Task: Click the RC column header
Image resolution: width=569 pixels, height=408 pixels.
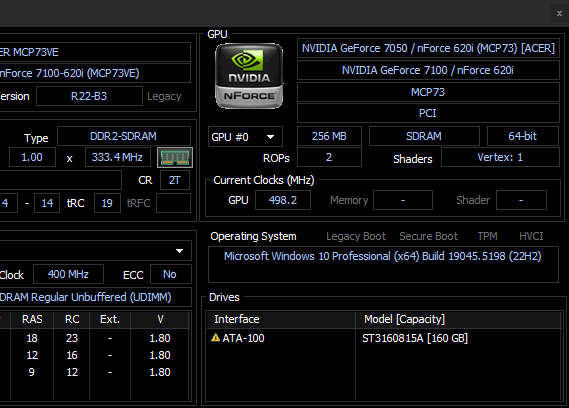Action: [72, 319]
